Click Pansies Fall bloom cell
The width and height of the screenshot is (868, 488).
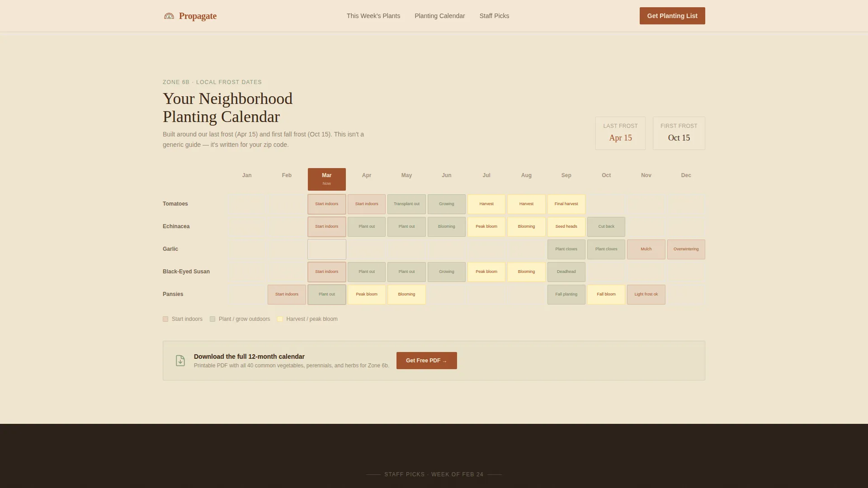coord(606,295)
